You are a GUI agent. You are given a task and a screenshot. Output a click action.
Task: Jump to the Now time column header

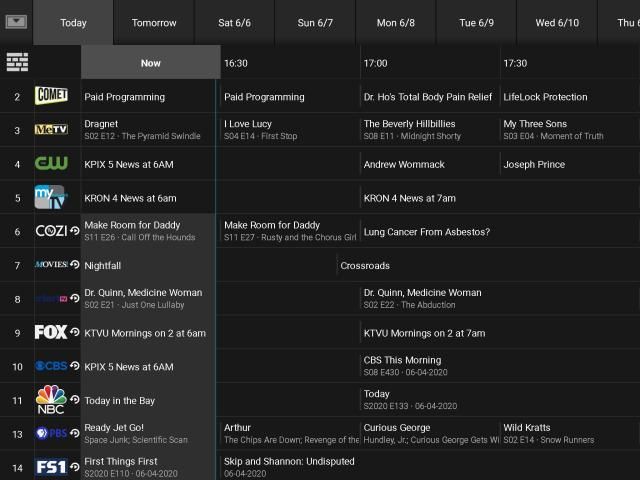150,63
